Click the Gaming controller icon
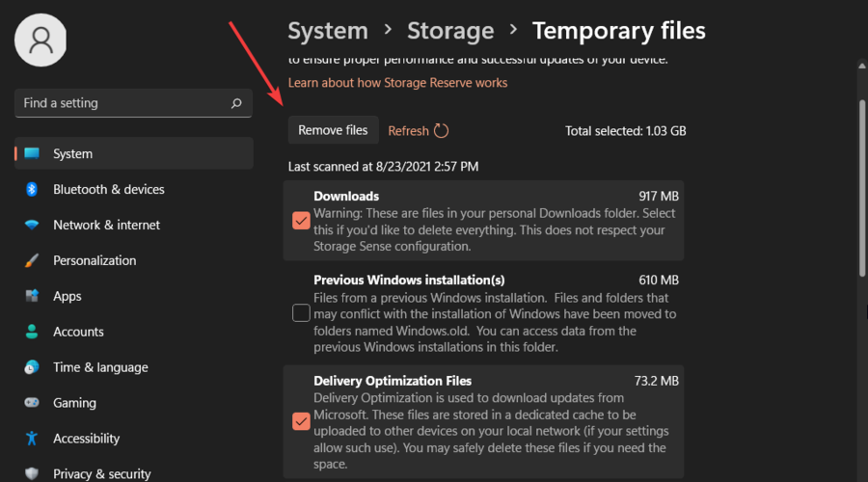This screenshot has height=482, width=868. [x=32, y=403]
